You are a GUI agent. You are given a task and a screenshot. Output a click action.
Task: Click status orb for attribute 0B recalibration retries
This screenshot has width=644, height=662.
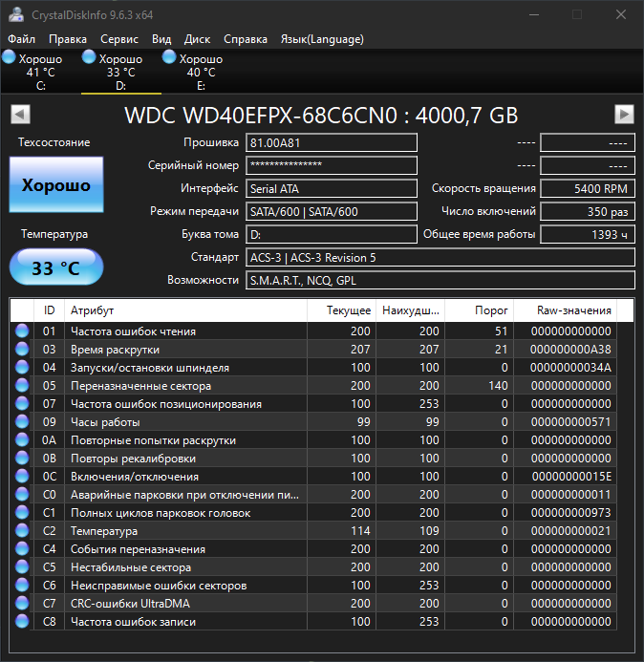click(22, 459)
